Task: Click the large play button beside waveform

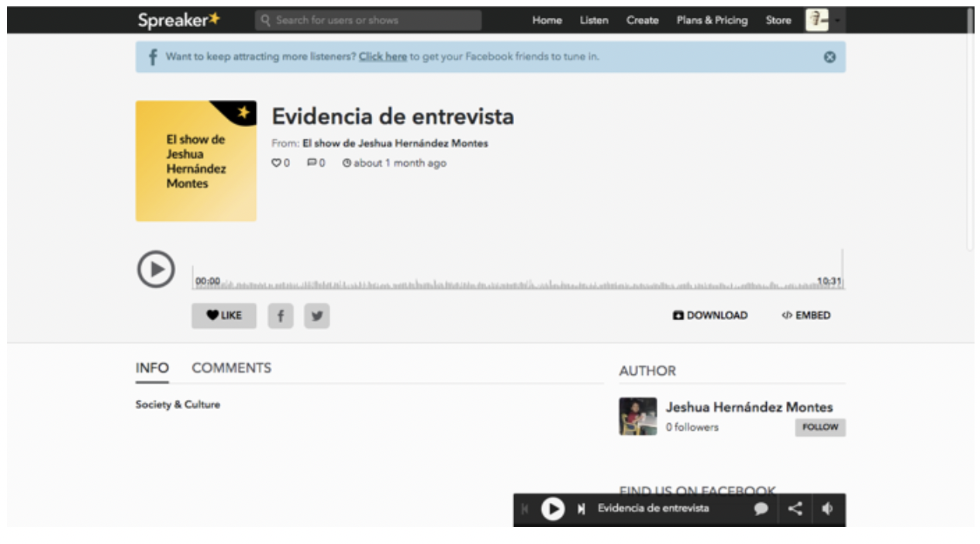Action: coord(156,270)
